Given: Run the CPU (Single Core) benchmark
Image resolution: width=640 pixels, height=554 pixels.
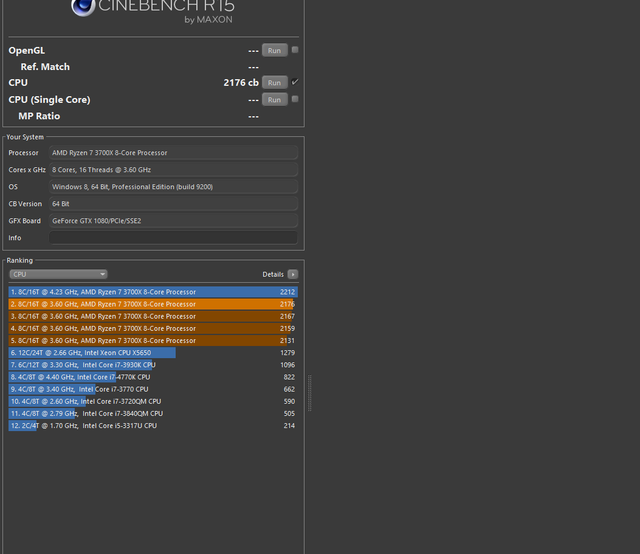Looking at the screenshot, I should point(275,100).
